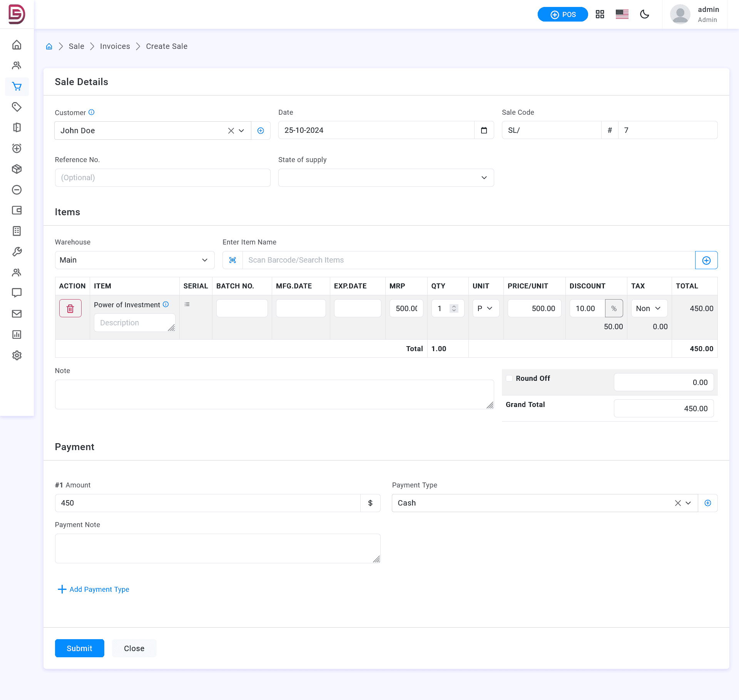Enable the Round Off checkbox
Image resolution: width=739 pixels, height=700 pixels.
[509, 378]
